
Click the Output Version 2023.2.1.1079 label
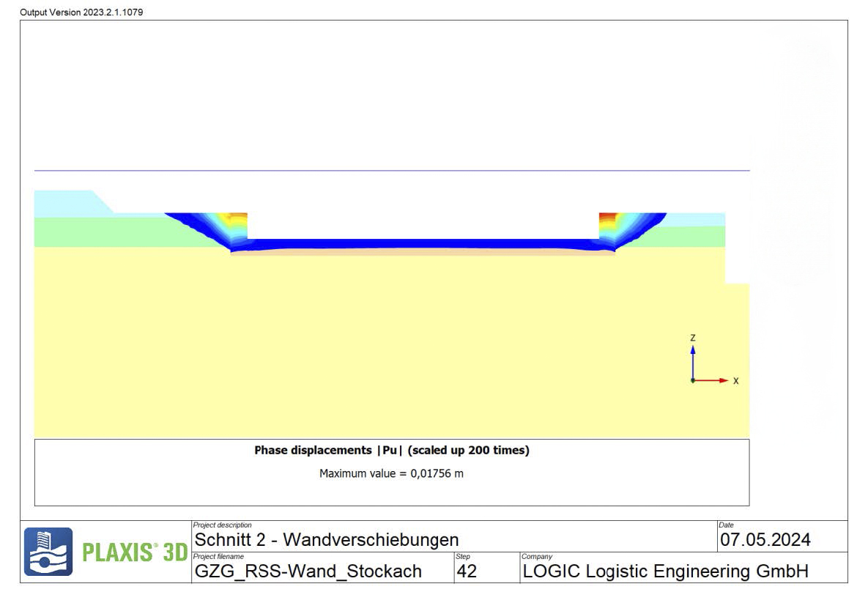click(81, 12)
